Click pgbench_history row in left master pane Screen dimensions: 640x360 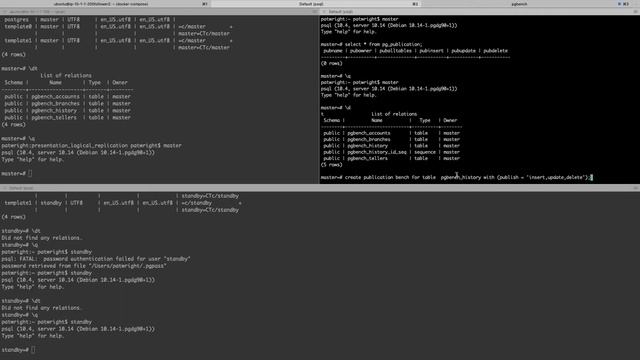tap(67, 111)
